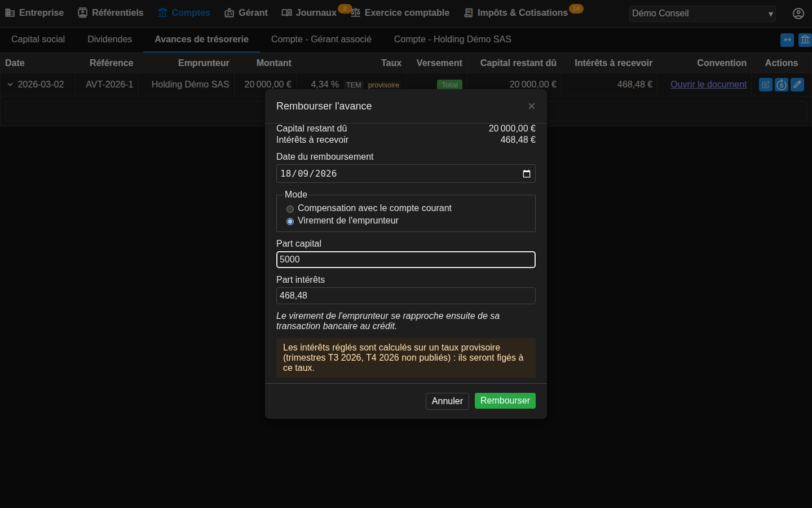Select the Avances de trésorerie tab
812x508 pixels.
pyautogui.click(x=201, y=40)
